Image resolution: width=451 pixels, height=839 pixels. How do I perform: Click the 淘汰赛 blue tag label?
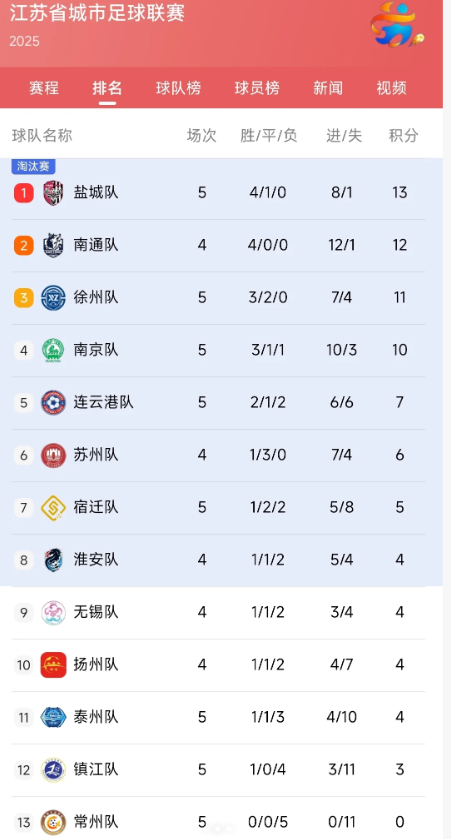point(33,166)
